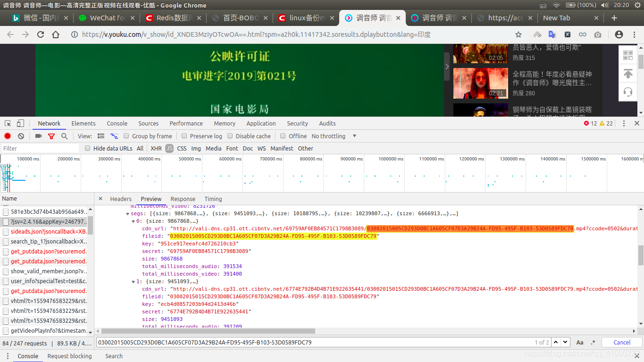Image resolution: width=644 pixels, height=362 pixels.
Task: Close the request details panel
Action: tap(100, 199)
